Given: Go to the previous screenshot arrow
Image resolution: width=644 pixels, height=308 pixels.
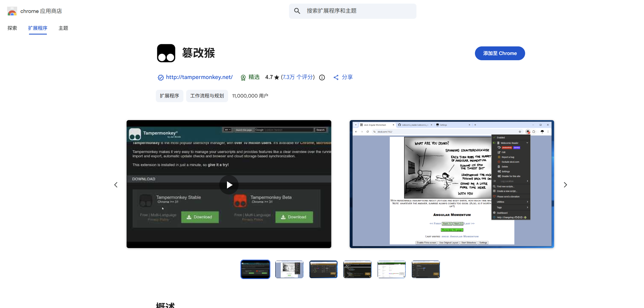Looking at the screenshot, I should click(x=116, y=185).
